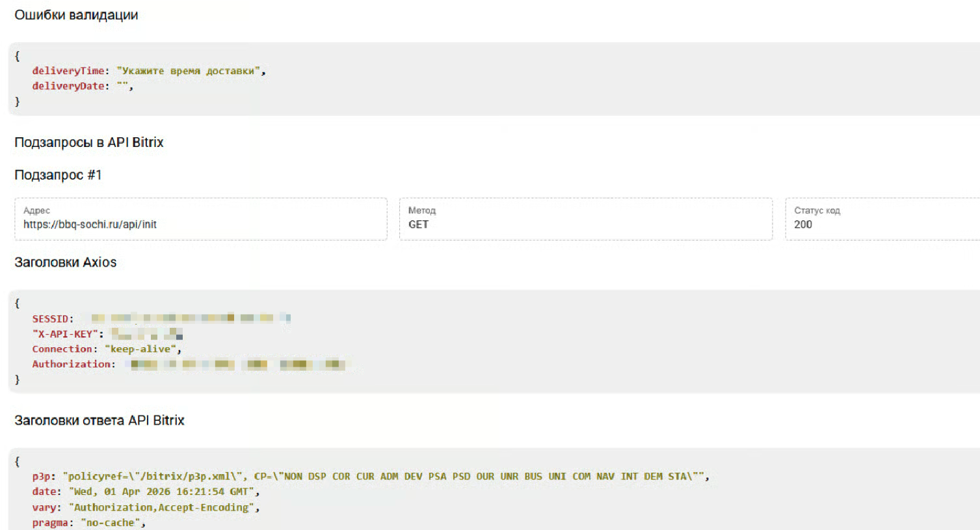The image size is (980, 530).
Task: Click the "Подзапрос #1" heading
Action: coord(58,175)
